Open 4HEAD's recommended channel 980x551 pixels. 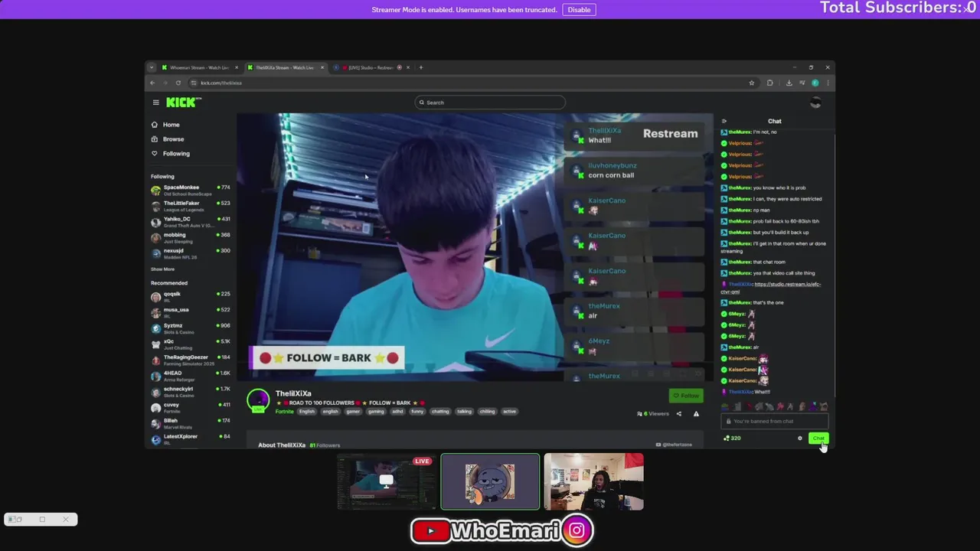click(190, 375)
